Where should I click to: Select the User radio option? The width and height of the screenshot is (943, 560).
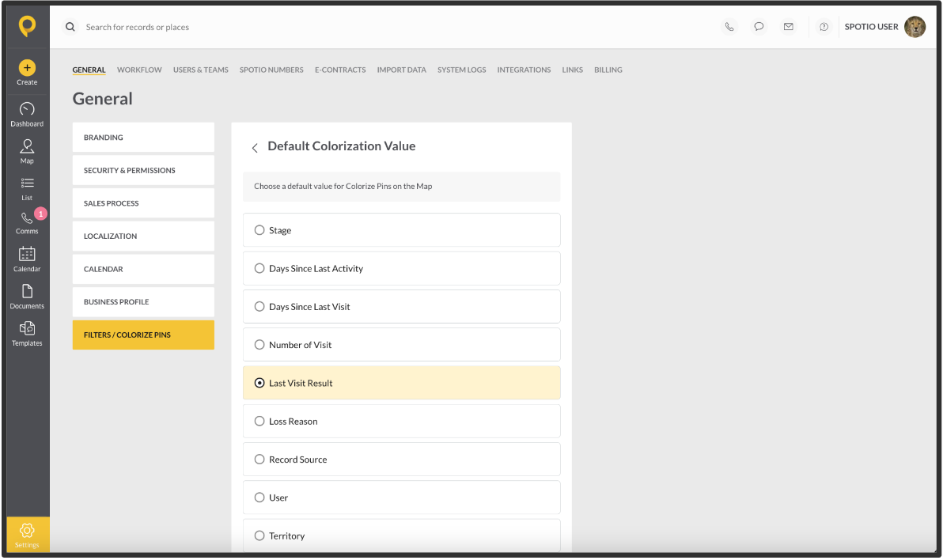pyautogui.click(x=402, y=498)
